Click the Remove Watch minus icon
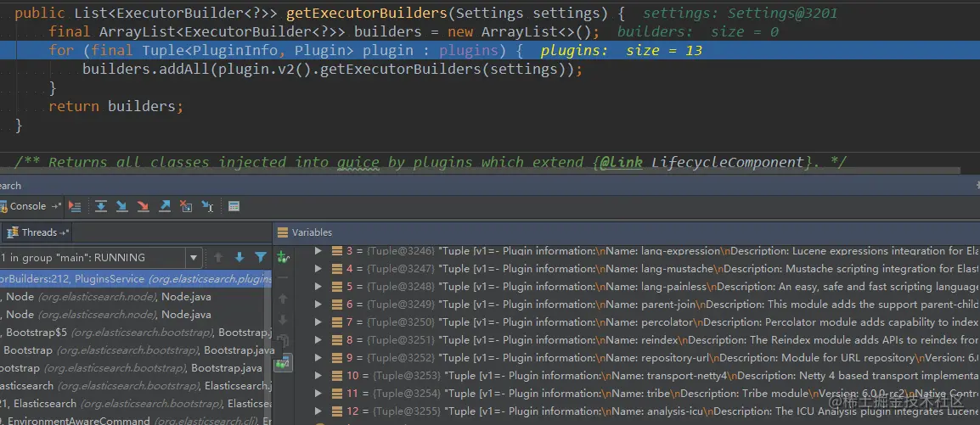 (283, 277)
